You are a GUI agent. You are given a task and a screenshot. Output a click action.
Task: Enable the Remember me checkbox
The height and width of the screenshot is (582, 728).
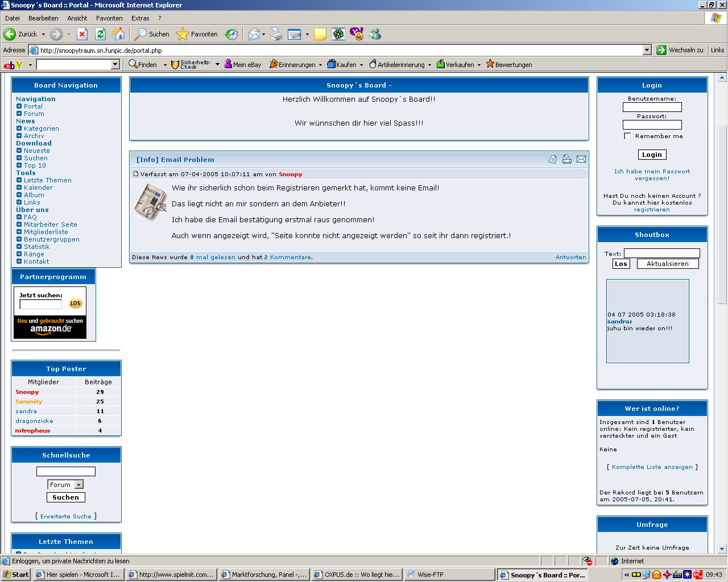pyautogui.click(x=627, y=136)
